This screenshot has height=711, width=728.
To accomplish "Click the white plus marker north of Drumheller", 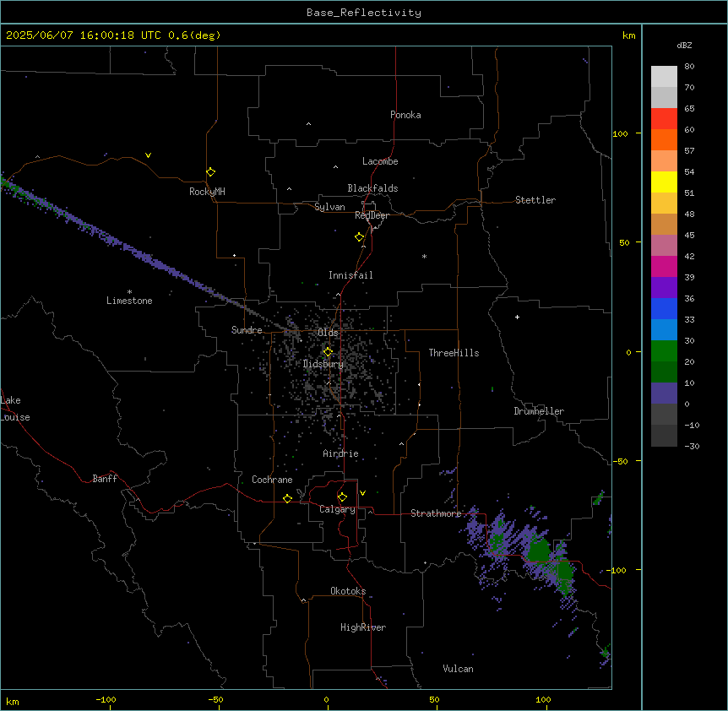I will pos(517,317).
